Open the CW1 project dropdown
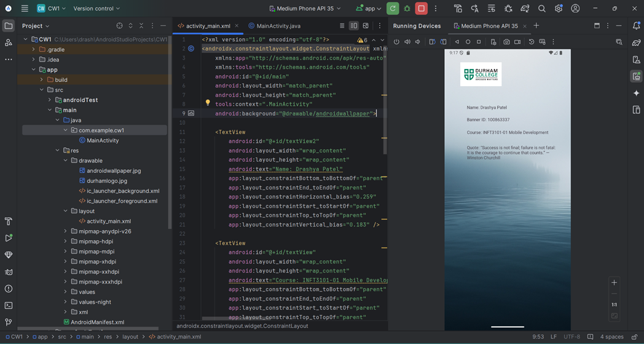The height and width of the screenshot is (344, 644). point(52,8)
